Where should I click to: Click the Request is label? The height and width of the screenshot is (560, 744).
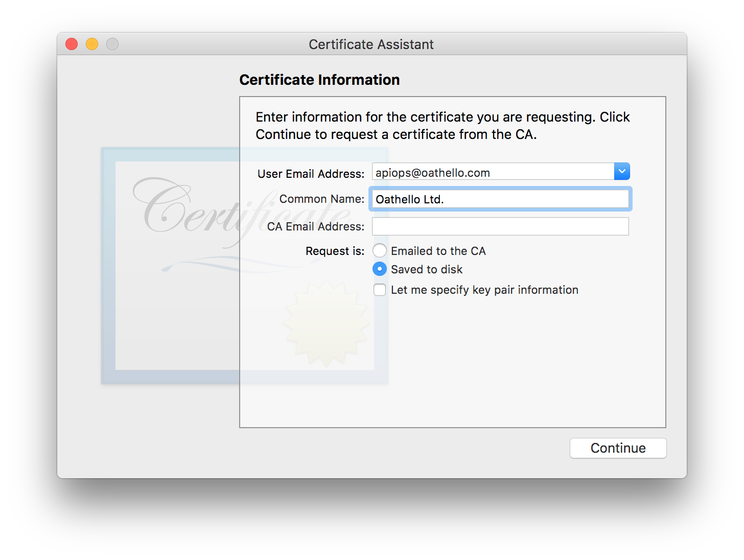[x=335, y=251]
